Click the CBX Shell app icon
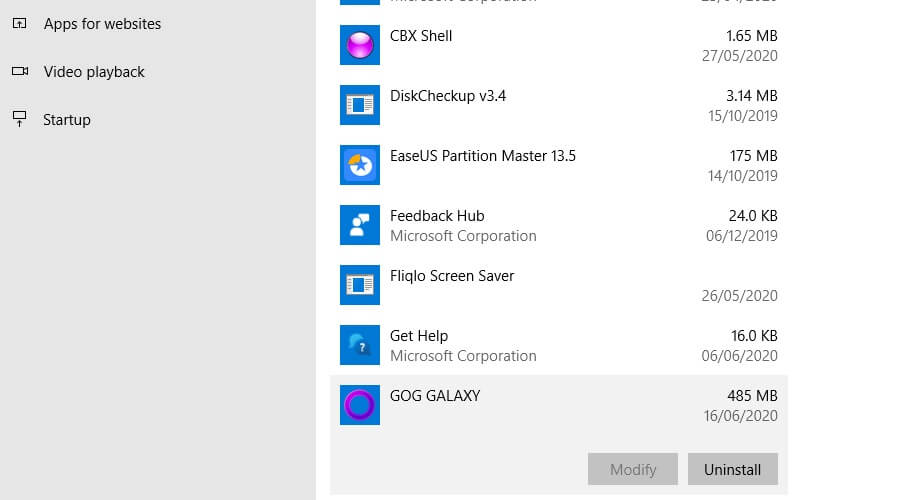Viewport: 900px width, 500px height. pos(360,45)
